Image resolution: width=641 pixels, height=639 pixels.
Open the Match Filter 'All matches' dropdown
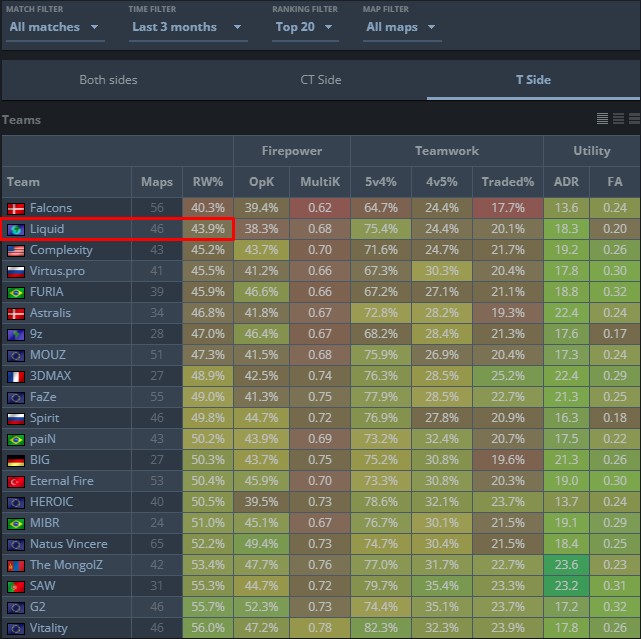pyautogui.click(x=55, y=27)
